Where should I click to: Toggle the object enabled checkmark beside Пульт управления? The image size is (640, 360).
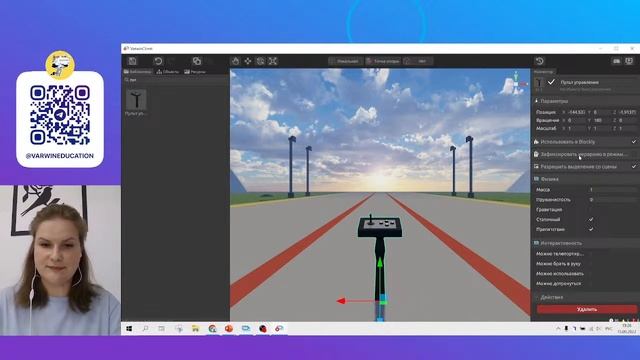tap(551, 82)
